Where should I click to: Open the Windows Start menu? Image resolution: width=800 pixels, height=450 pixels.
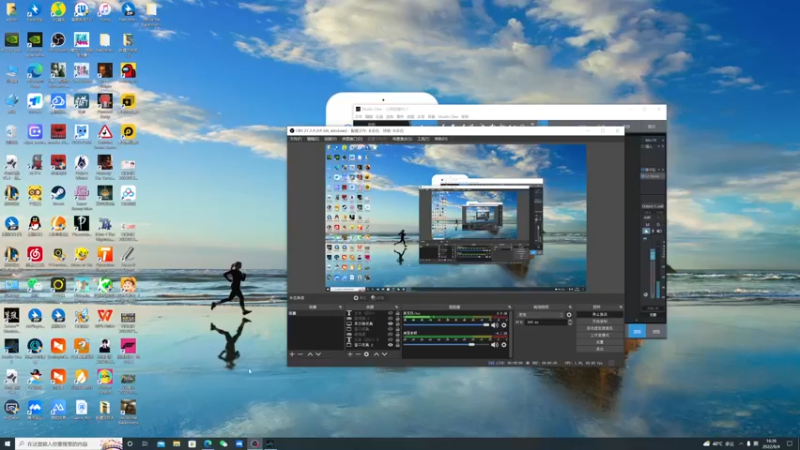click(x=7, y=444)
